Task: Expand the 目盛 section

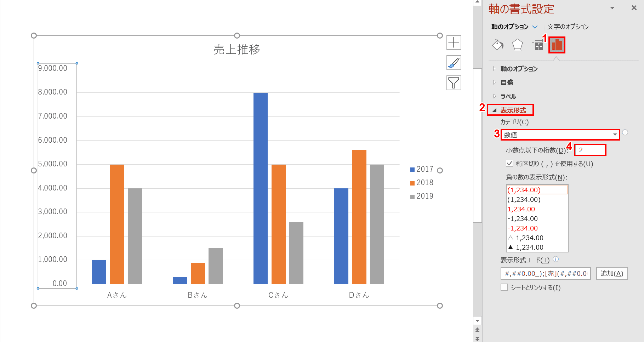Action: click(x=507, y=82)
